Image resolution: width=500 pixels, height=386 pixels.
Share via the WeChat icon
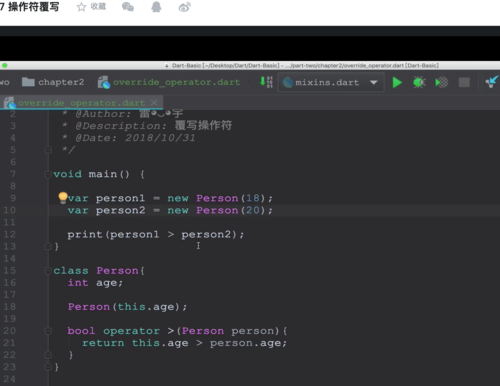coord(128,7)
